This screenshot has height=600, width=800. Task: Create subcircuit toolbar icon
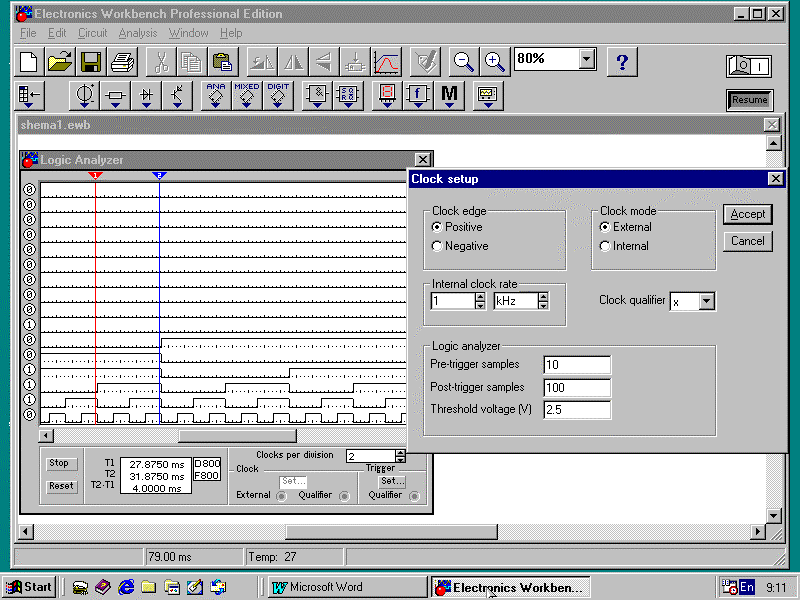coord(355,62)
